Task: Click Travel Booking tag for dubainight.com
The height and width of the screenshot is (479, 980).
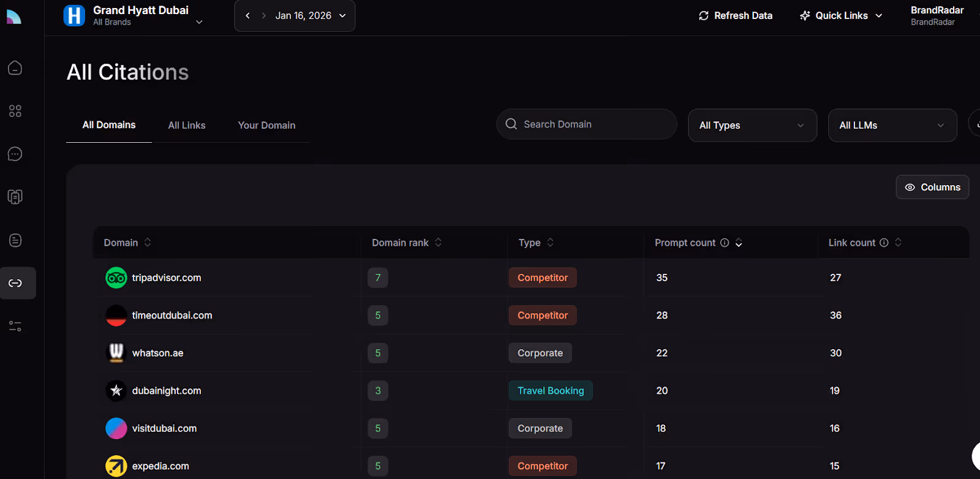Action: tap(551, 391)
